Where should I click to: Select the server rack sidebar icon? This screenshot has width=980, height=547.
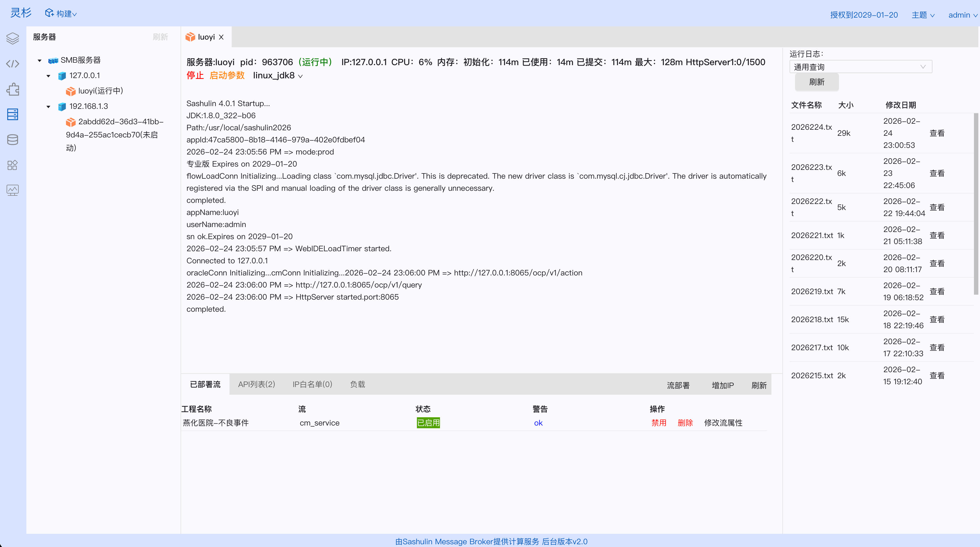(13, 114)
